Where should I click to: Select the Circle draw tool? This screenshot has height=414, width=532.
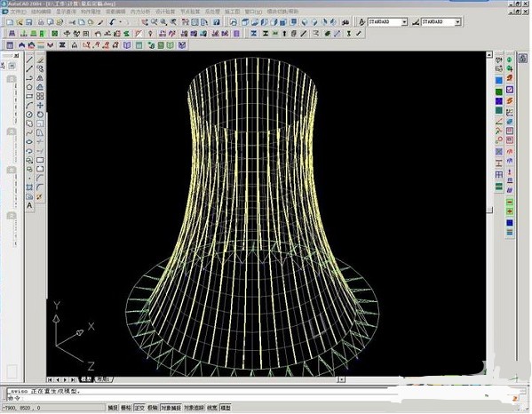[x=29, y=115]
